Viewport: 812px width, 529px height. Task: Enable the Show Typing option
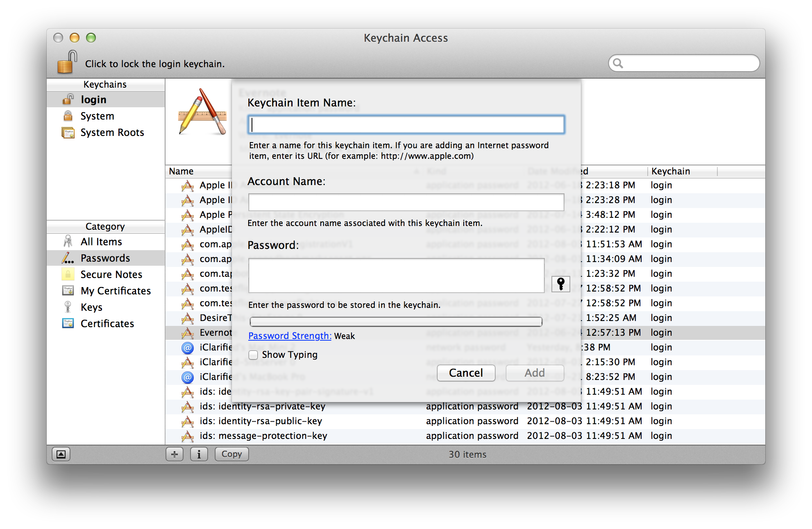pos(253,354)
